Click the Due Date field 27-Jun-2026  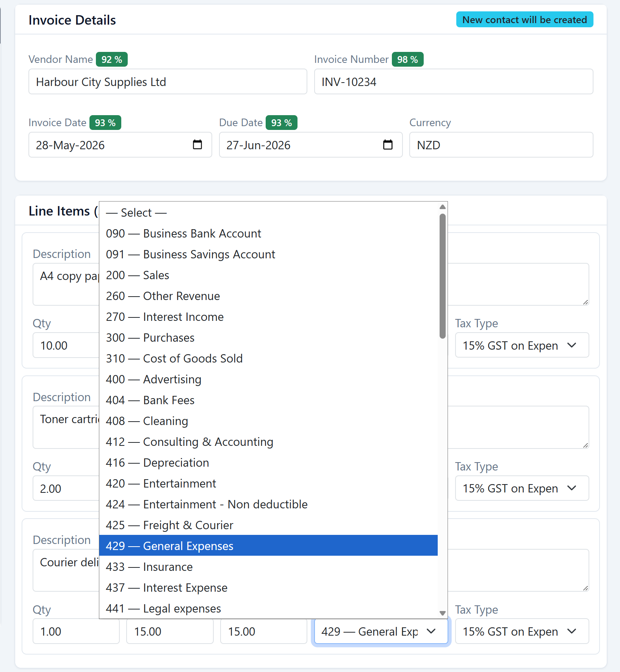point(311,145)
